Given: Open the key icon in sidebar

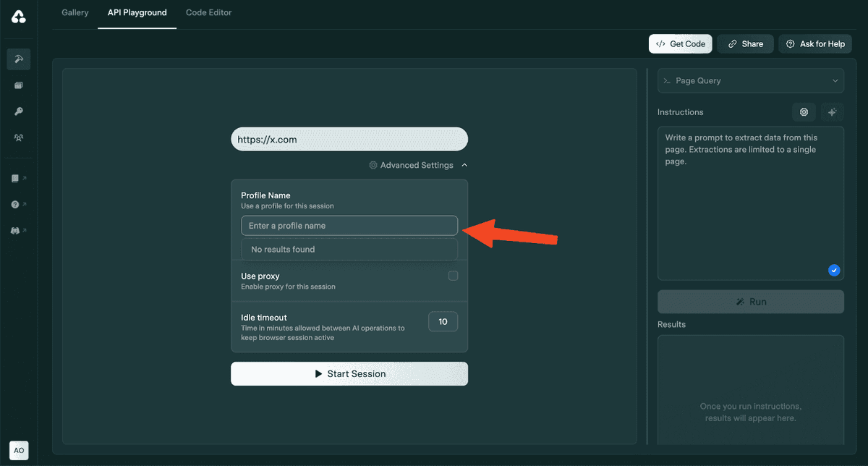Looking at the screenshot, I should click(19, 111).
